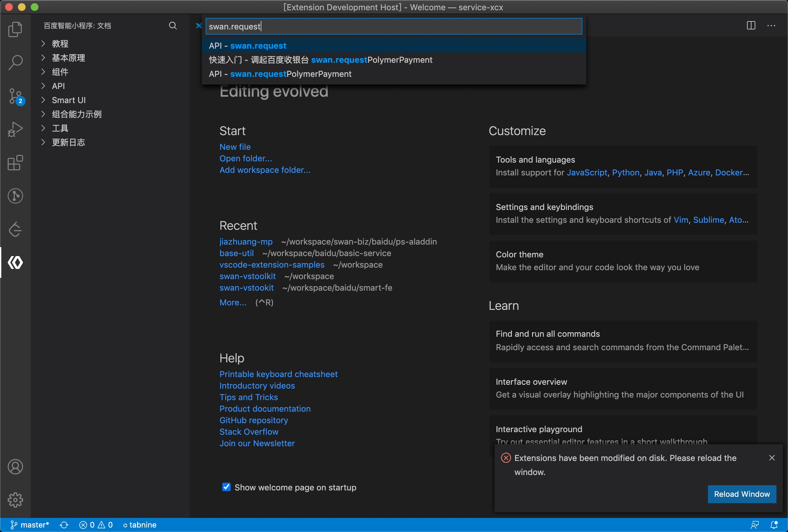
Task: Open Printable keyboard cheatsheet link
Action: [x=278, y=374]
